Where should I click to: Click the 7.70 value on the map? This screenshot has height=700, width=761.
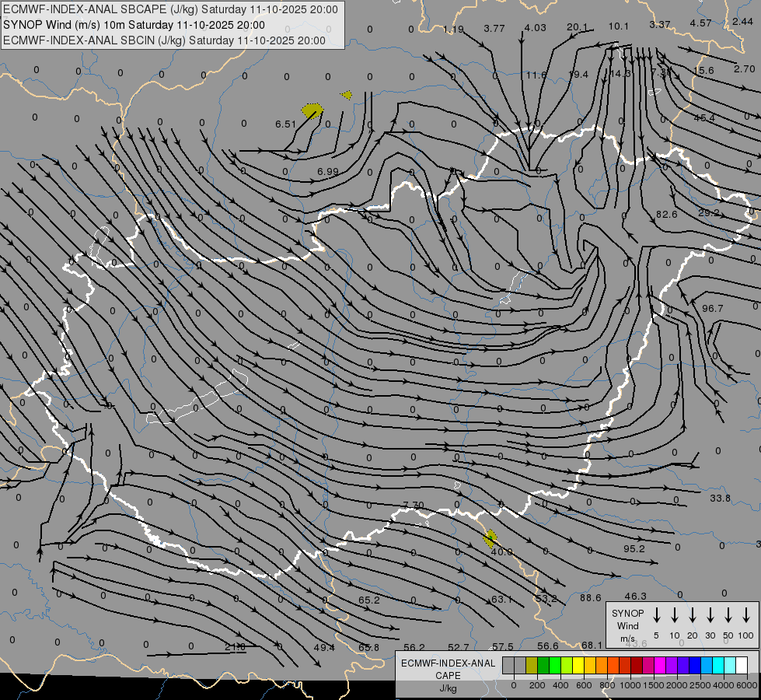click(x=414, y=506)
